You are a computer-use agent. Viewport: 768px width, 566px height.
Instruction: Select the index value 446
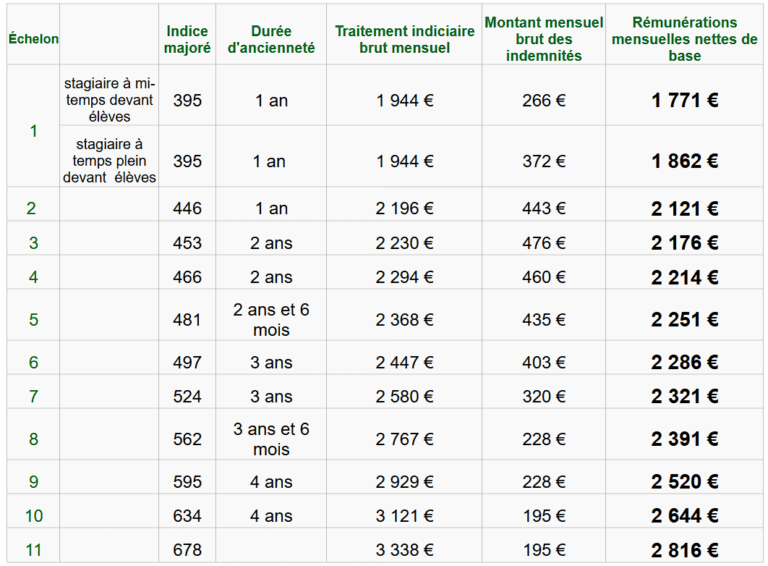point(187,209)
